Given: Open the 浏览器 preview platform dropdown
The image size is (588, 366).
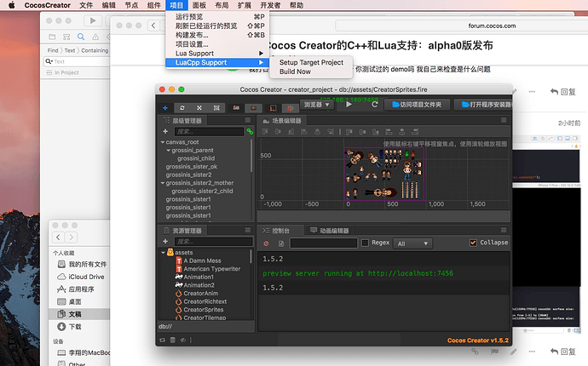Looking at the screenshot, I should (x=316, y=105).
